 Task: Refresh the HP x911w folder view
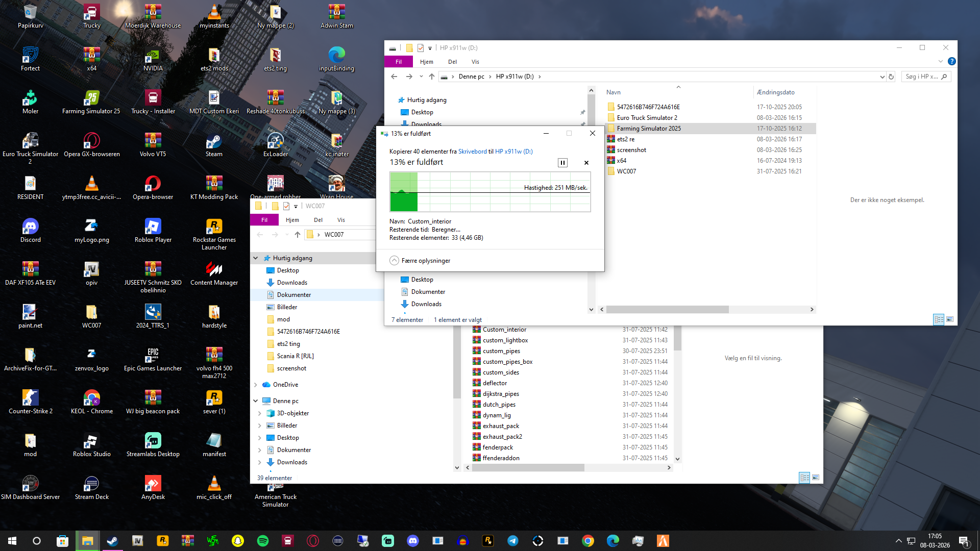[x=891, y=77]
